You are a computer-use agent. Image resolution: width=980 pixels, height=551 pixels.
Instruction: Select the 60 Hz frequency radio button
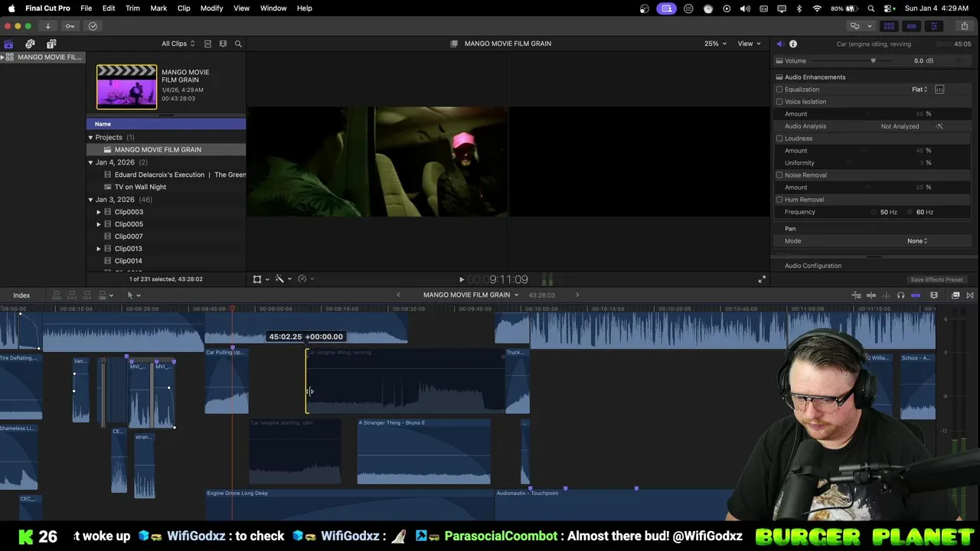tap(910, 212)
